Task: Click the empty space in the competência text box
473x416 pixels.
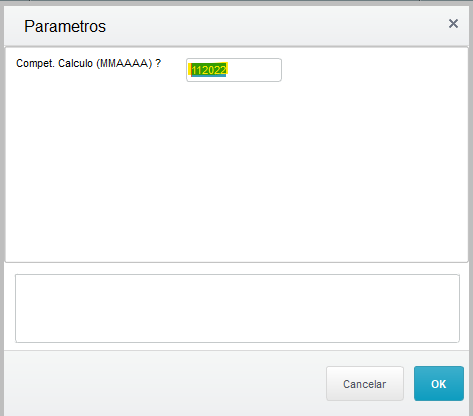Action: pos(255,70)
